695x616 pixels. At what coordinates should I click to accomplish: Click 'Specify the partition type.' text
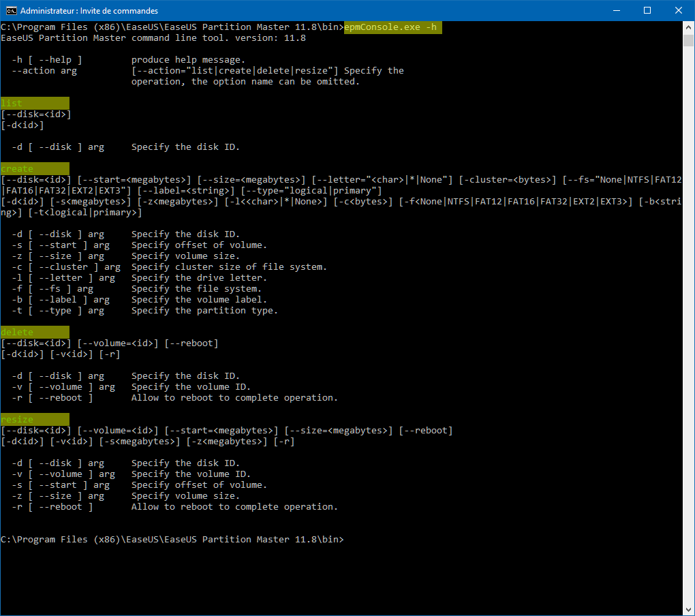pyautogui.click(x=204, y=311)
